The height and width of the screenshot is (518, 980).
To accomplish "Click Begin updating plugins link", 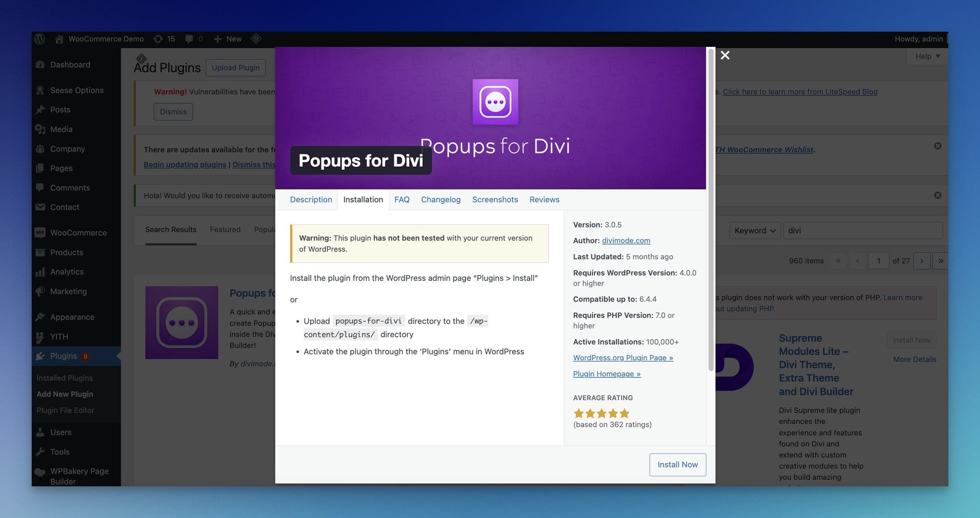I will [x=185, y=165].
